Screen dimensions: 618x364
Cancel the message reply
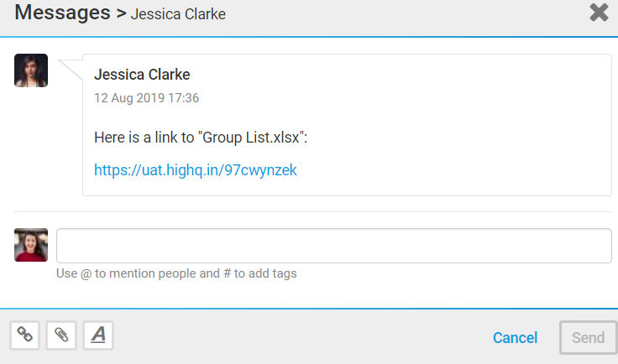point(515,338)
